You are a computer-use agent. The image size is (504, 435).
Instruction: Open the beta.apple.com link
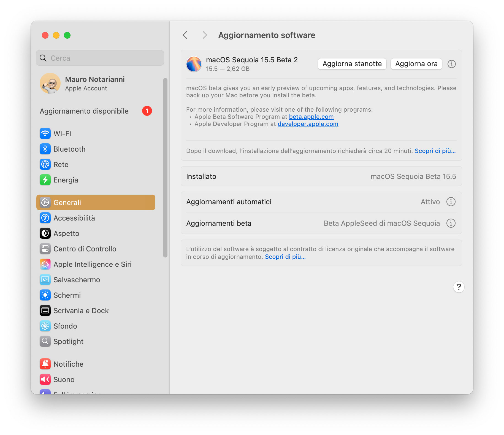pyautogui.click(x=311, y=117)
